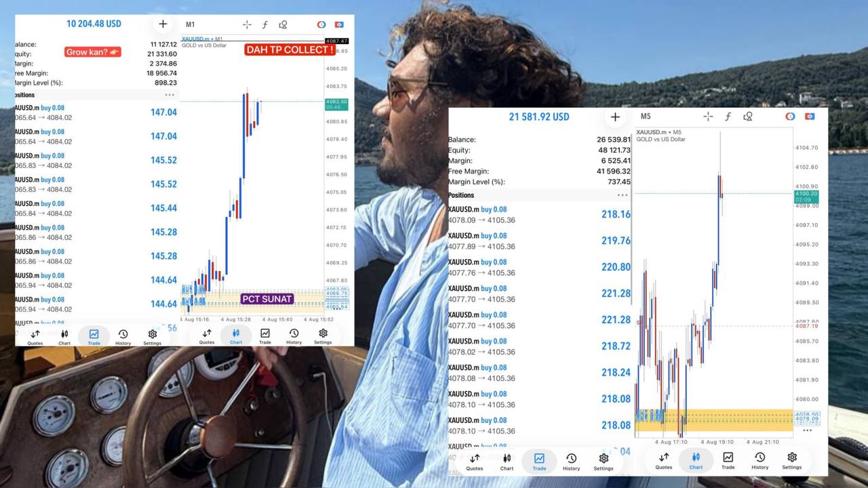Select the position with profit 218.16
This screenshot has width=868, height=488.
[x=540, y=214]
